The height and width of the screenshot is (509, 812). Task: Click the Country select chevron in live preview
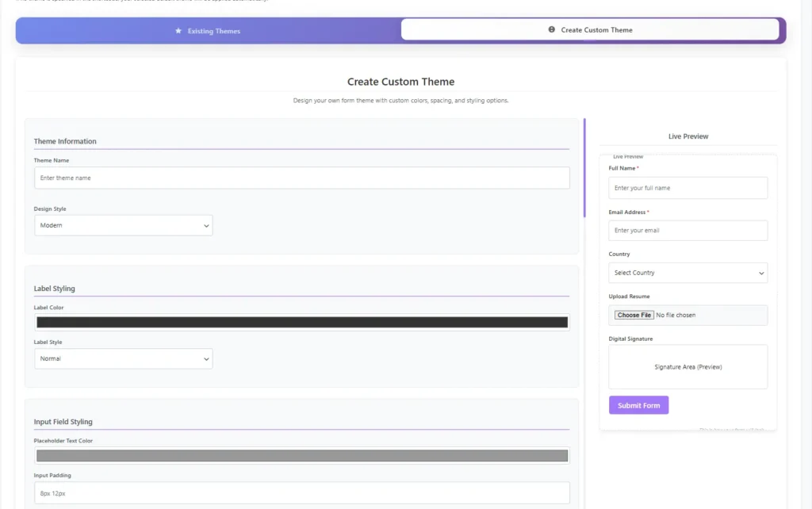[x=762, y=272]
